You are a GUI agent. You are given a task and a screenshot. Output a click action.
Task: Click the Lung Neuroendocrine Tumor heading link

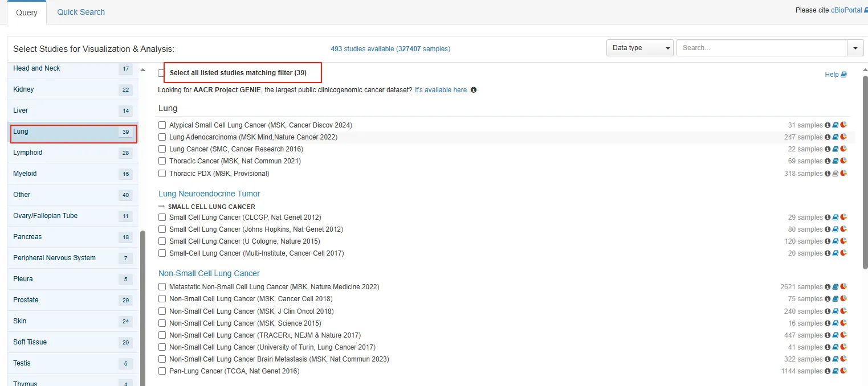(x=209, y=194)
